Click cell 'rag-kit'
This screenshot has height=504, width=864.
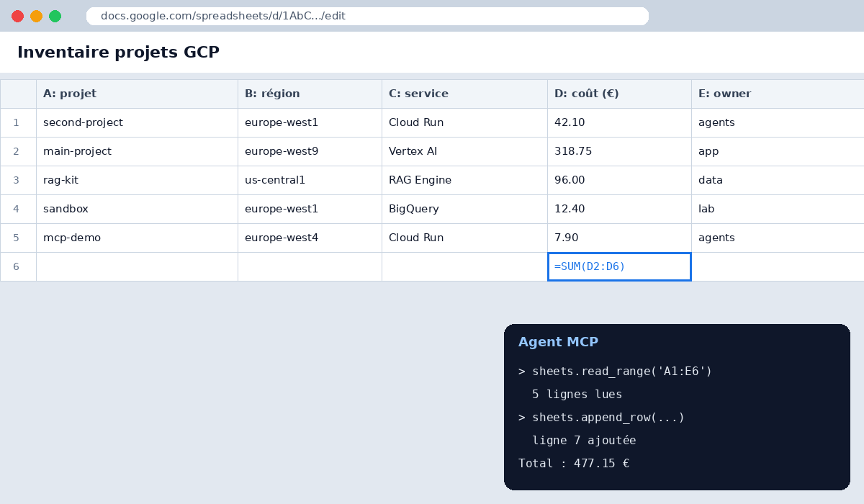click(x=137, y=180)
